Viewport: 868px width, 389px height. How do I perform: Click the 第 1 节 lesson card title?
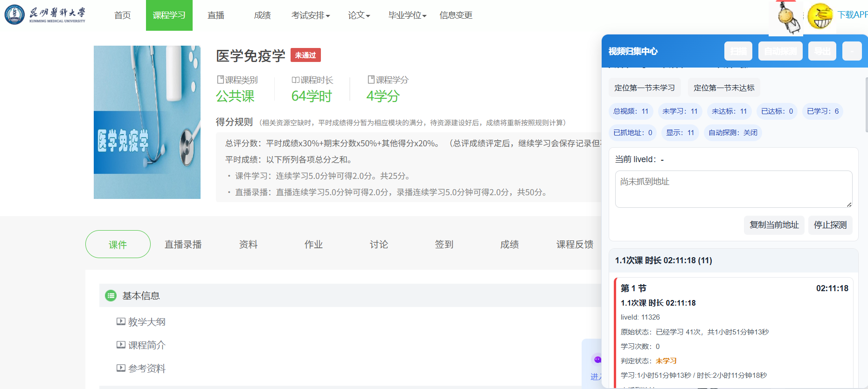(x=633, y=288)
